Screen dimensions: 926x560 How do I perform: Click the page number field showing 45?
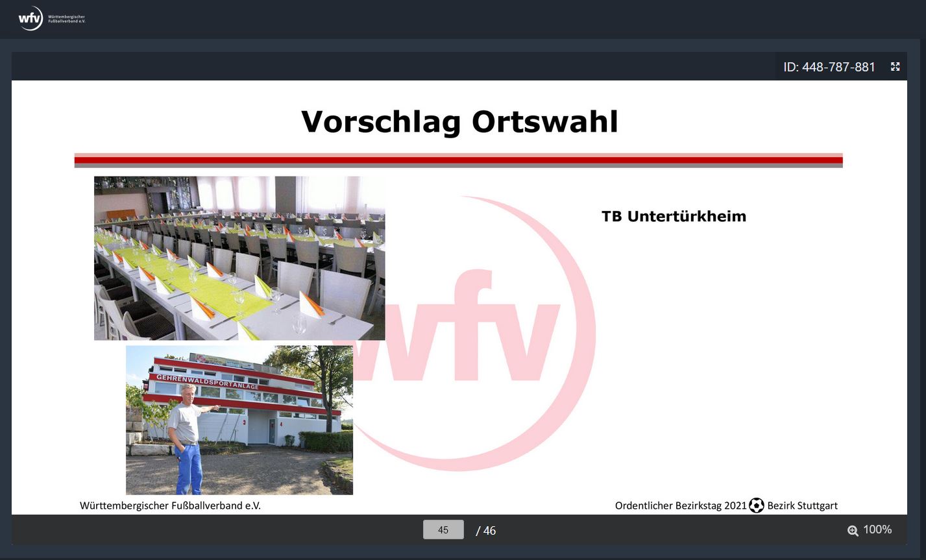[443, 530]
